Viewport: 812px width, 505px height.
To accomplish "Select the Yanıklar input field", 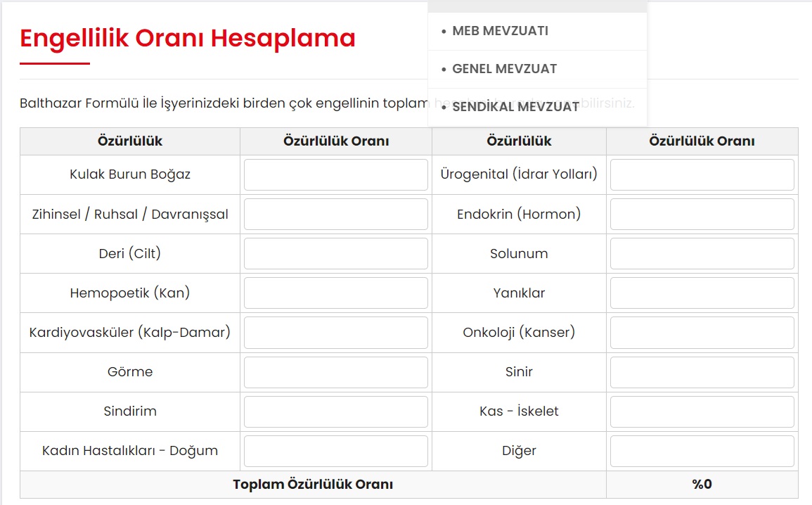I will [x=702, y=293].
